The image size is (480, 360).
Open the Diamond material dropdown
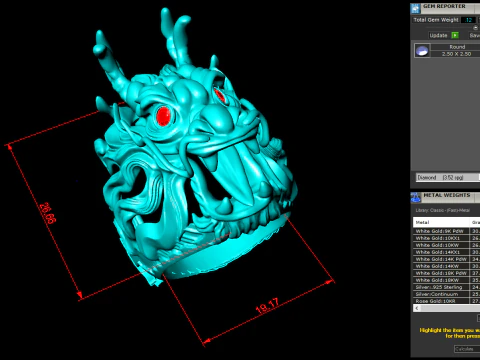coord(448,178)
